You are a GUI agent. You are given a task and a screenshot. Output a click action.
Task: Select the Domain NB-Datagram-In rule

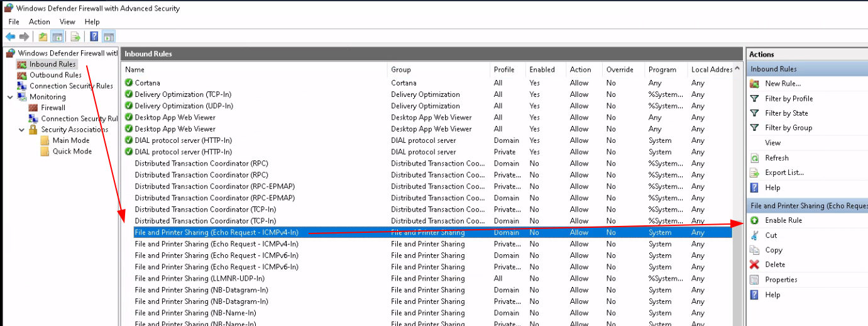427,290
